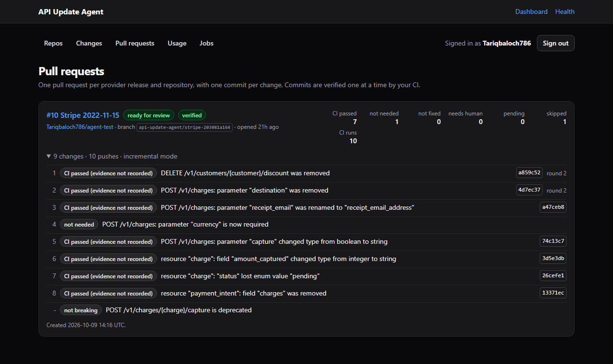
Task: Open the Dashboard link
Action: tap(531, 11)
